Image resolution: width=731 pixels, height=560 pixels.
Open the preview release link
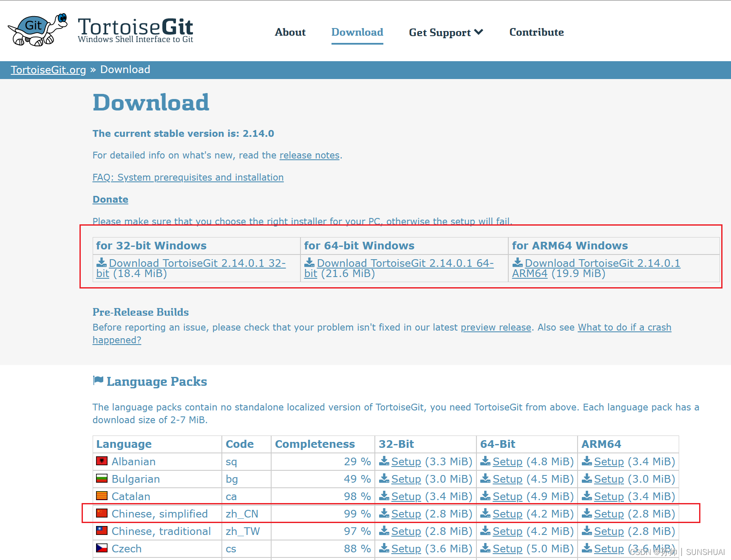point(496,328)
